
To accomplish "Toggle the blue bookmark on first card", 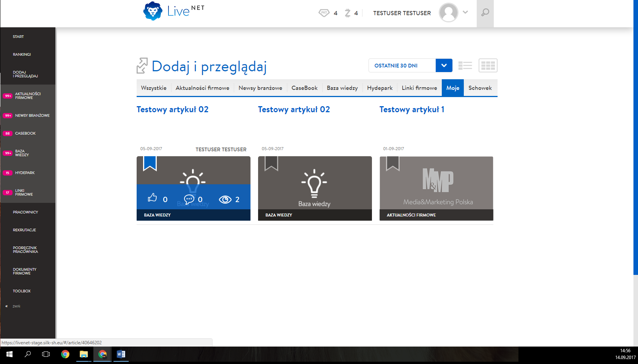I will [x=150, y=163].
